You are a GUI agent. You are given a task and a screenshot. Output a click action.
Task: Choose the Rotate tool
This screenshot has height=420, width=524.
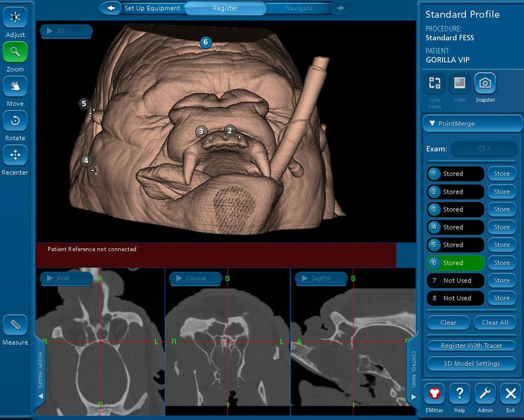(x=15, y=120)
